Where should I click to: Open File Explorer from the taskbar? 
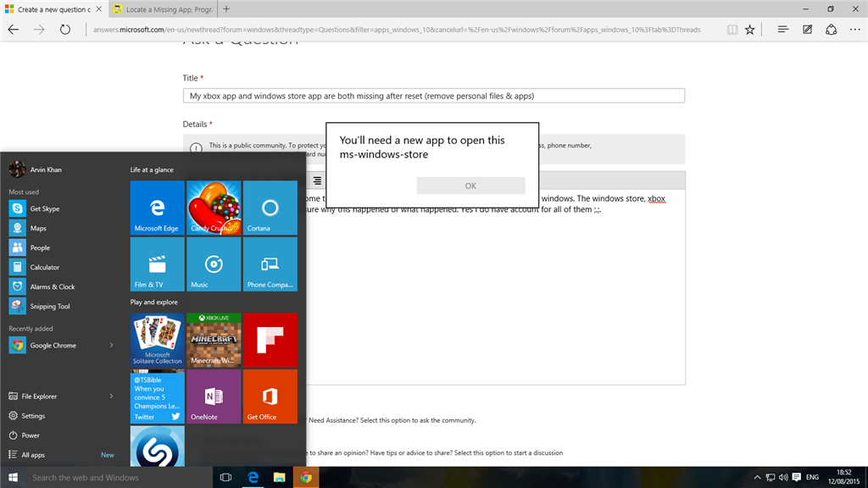pyautogui.click(x=280, y=478)
